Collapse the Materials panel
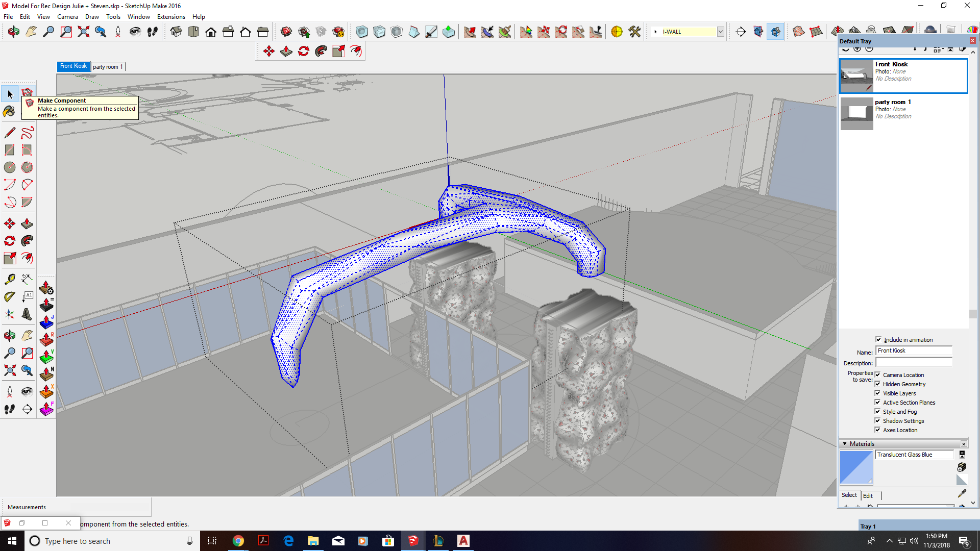Image resolution: width=980 pixels, height=551 pixels. click(x=845, y=444)
